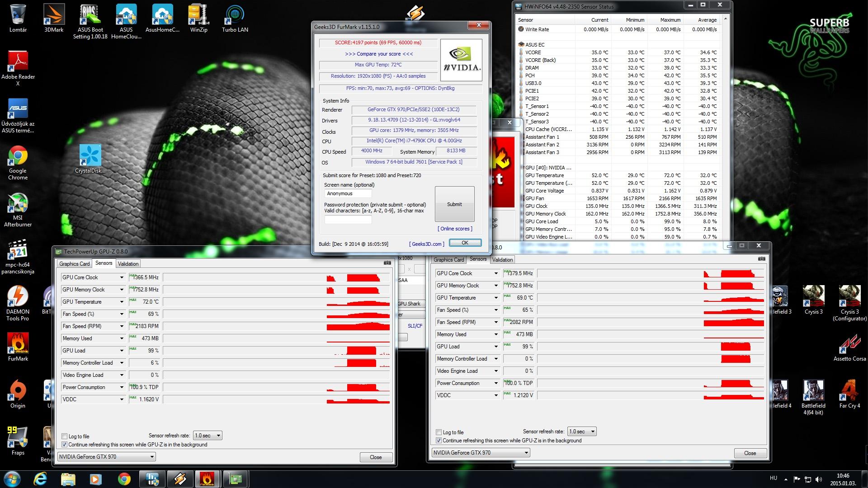Open GPU Core Clock dropdown in left GPU-Z

tap(122, 277)
